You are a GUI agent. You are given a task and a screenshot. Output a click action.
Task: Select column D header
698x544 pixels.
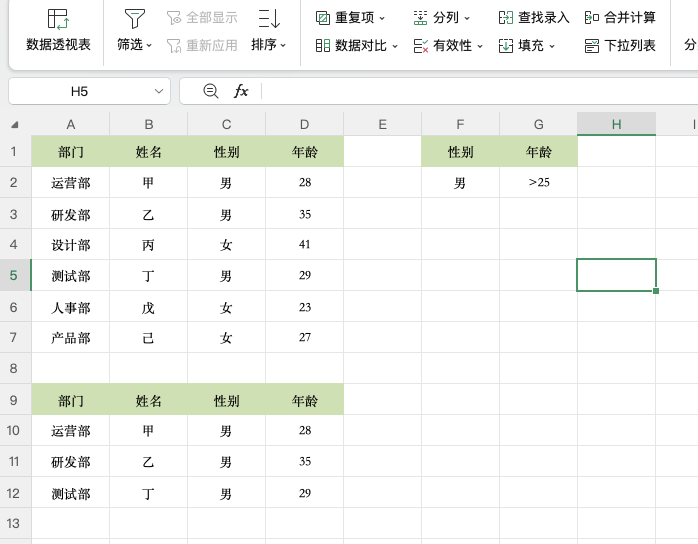pyautogui.click(x=304, y=124)
